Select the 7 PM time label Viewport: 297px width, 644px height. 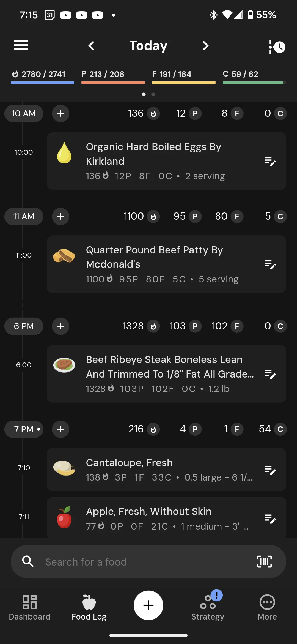tap(24, 429)
